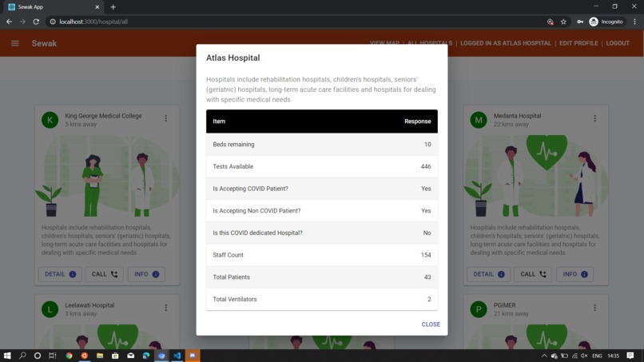The image size is (644, 362).
Task: Close the Atlas Hospital dialog
Action: pyautogui.click(x=431, y=324)
